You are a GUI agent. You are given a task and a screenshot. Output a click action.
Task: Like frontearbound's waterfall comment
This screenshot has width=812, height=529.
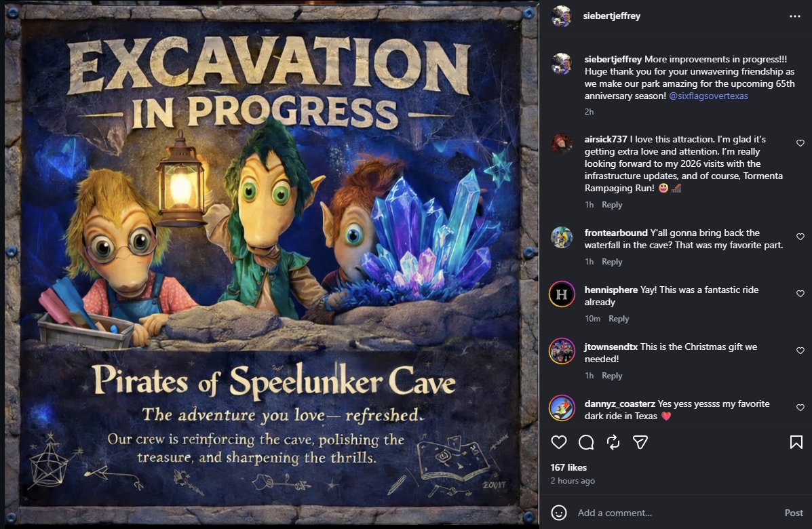(800, 237)
